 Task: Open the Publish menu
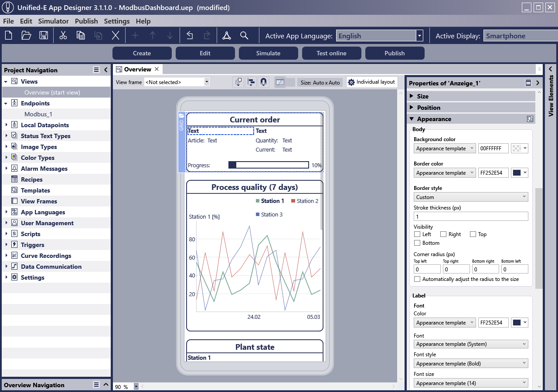(86, 21)
